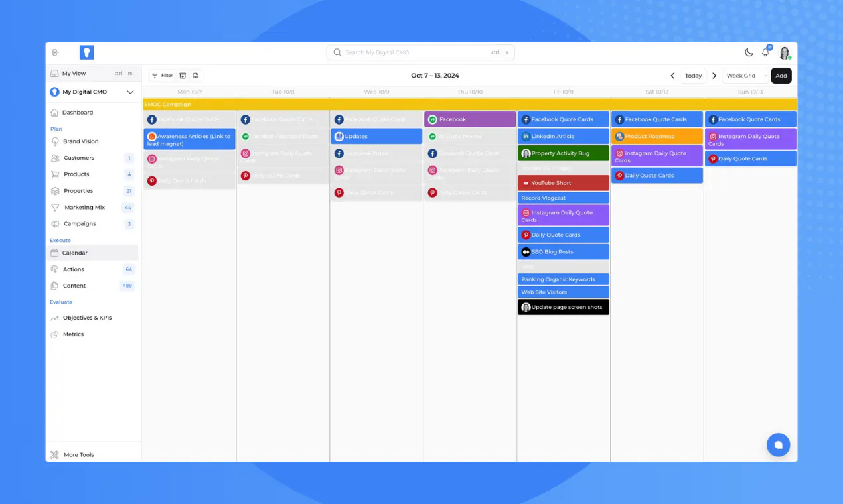This screenshot has width=843, height=504.
Task: Open Wednesday's faded Facebook Video event
Action: (376, 153)
